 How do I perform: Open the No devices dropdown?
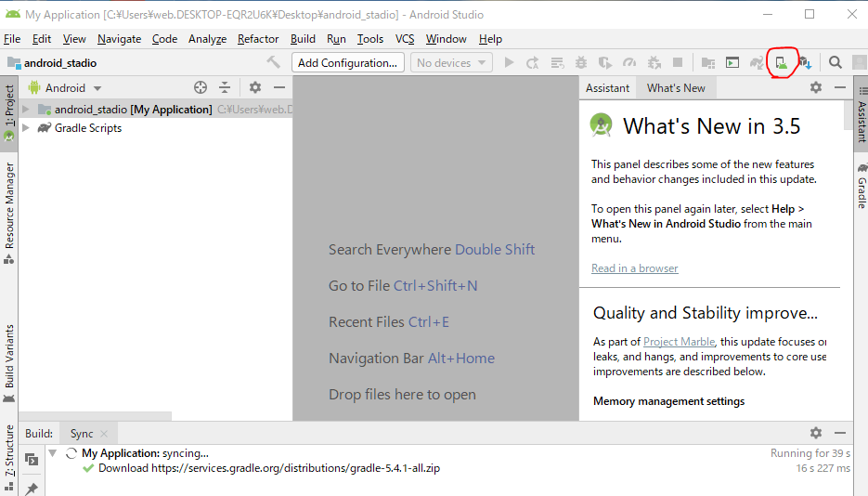451,63
